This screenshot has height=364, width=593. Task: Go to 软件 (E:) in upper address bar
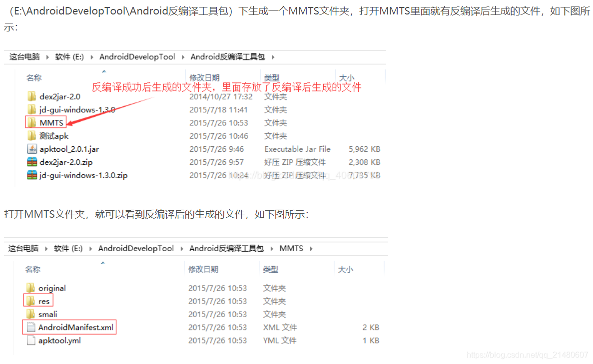click(x=69, y=57)
